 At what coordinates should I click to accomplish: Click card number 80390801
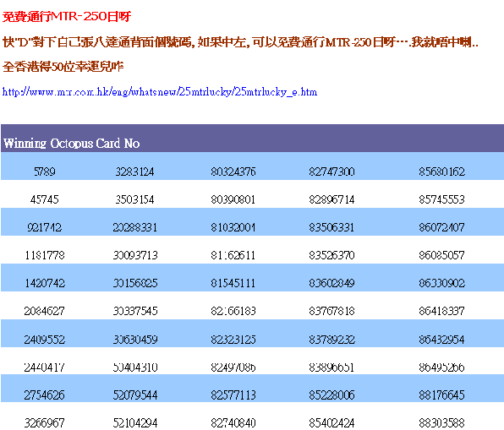(233, 199)
